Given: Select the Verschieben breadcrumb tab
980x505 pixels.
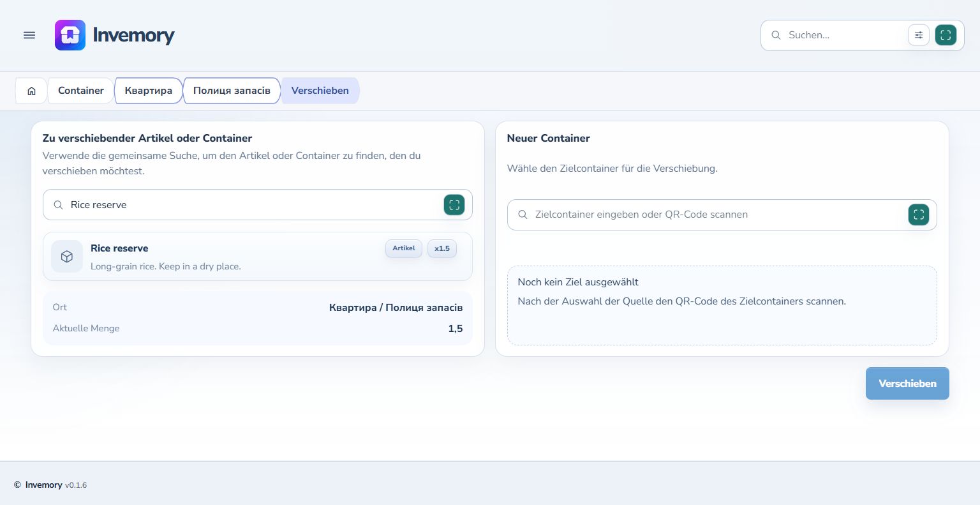Looking at the screenshot, I should click(x=320, y=91).
